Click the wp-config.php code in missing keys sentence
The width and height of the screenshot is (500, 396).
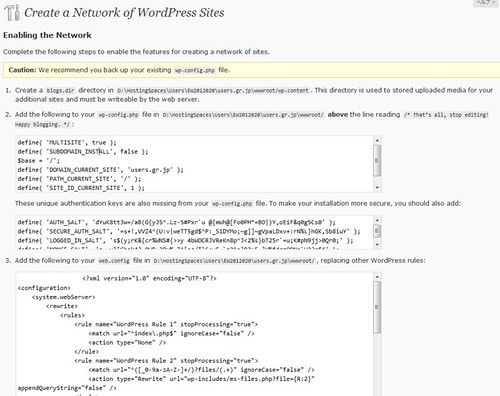point(232,203)
